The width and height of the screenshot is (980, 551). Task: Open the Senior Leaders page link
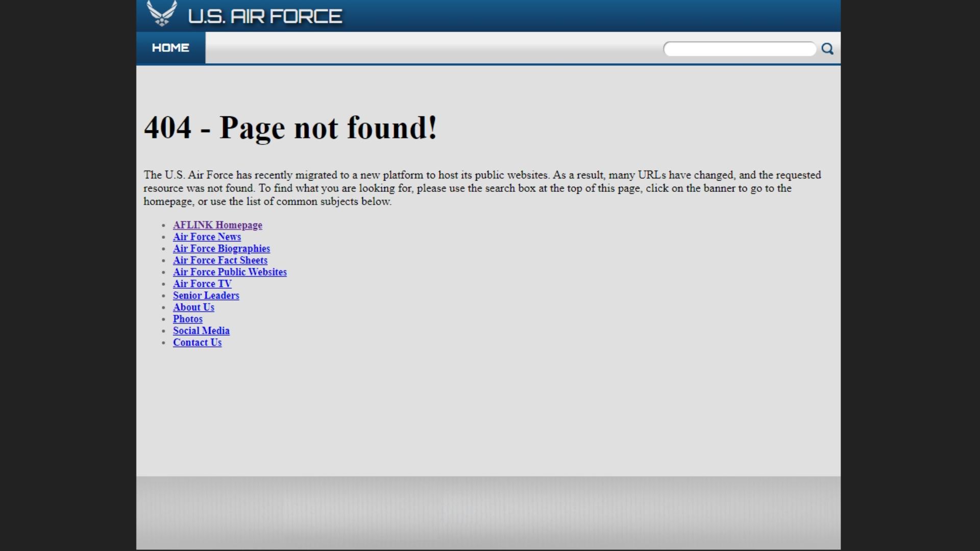coord(206,295)
